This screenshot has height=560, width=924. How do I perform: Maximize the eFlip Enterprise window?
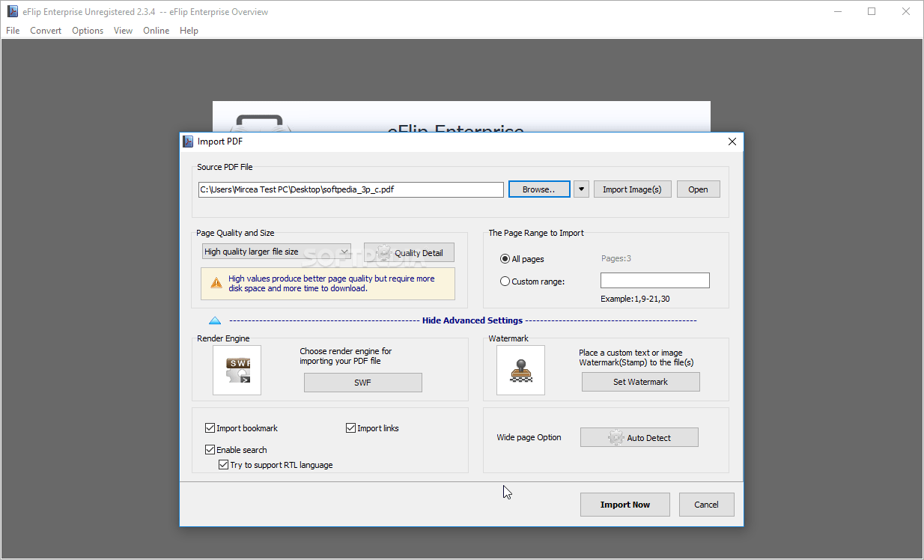click(872, 11)
